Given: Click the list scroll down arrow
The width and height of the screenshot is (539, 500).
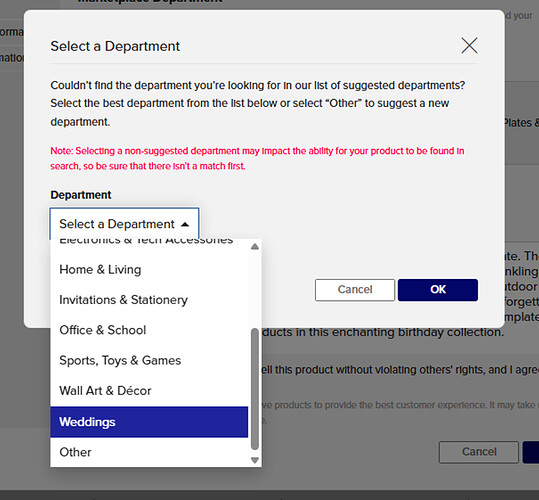Looking at the screenshot, I should click(x=255, y=460).
